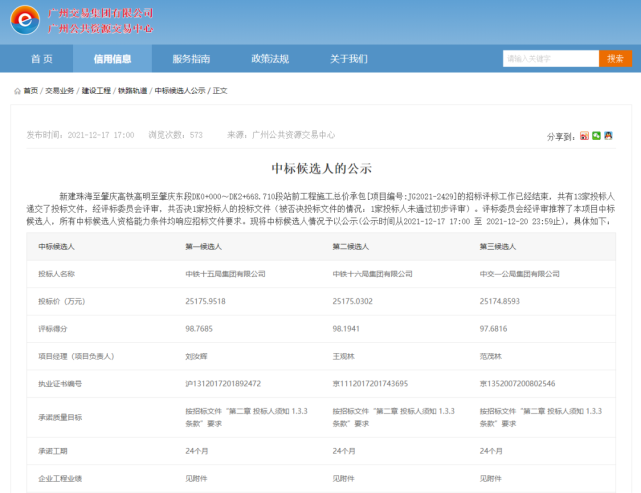Go to 铁路轨道 in the breadcrumb
This screenshot has height=493, width=641.
pyautogui.click(x=132, y=91)
